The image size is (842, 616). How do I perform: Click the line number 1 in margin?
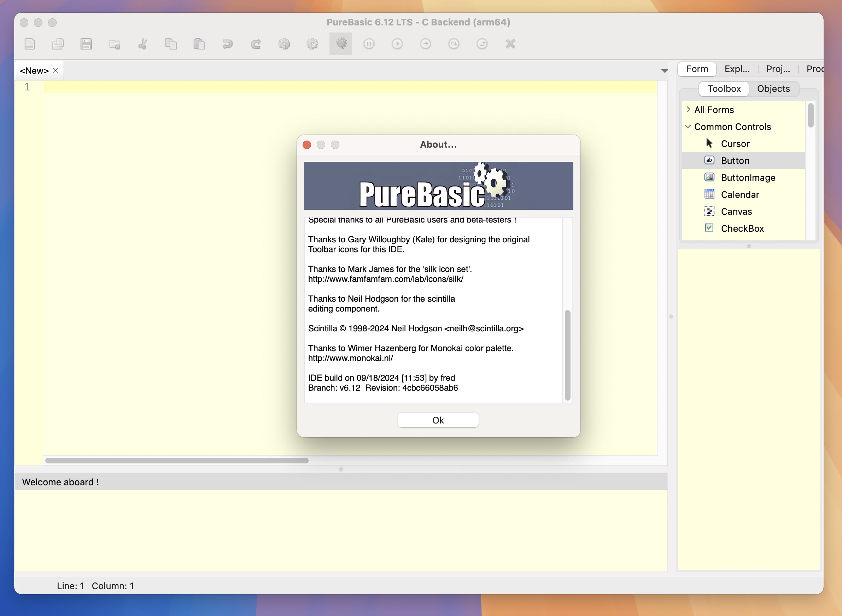pos(27,87)
